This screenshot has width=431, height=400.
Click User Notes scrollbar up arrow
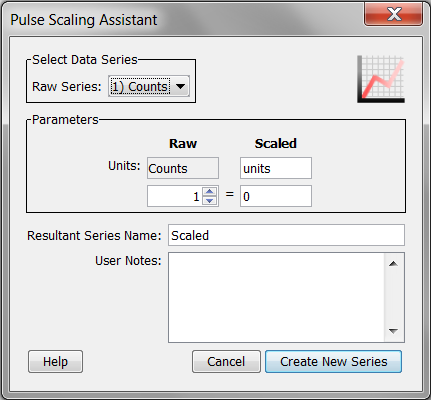pyautogui.click(x=393, y=264)
